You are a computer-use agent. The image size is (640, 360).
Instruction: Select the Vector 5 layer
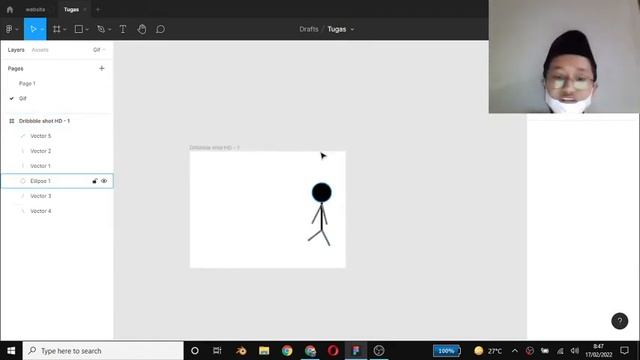tap(41, 136)
